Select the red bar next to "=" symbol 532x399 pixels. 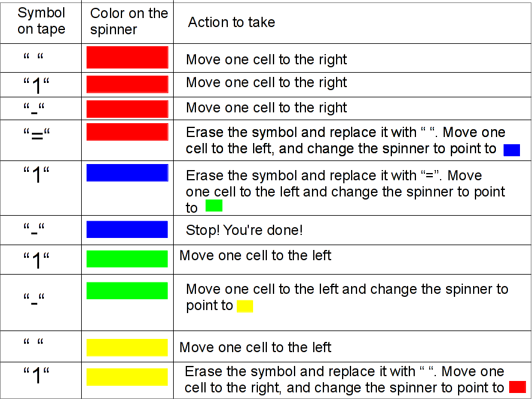(x=127, y=132)
